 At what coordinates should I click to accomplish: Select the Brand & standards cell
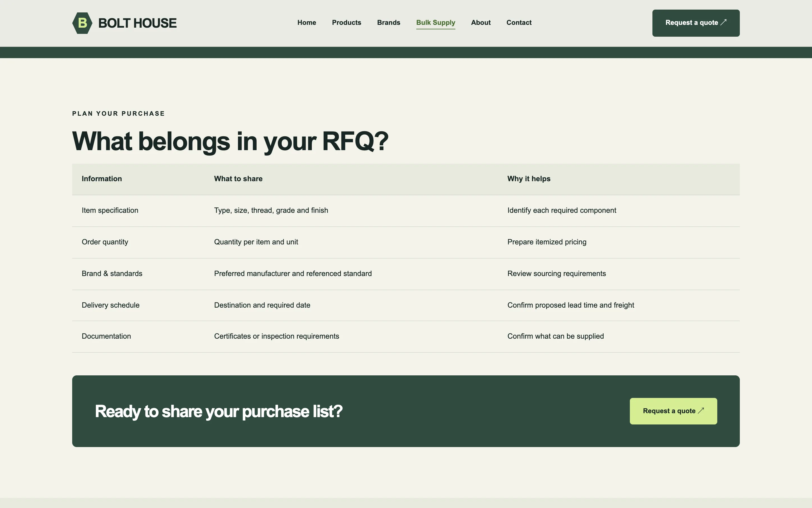(112, 273)
